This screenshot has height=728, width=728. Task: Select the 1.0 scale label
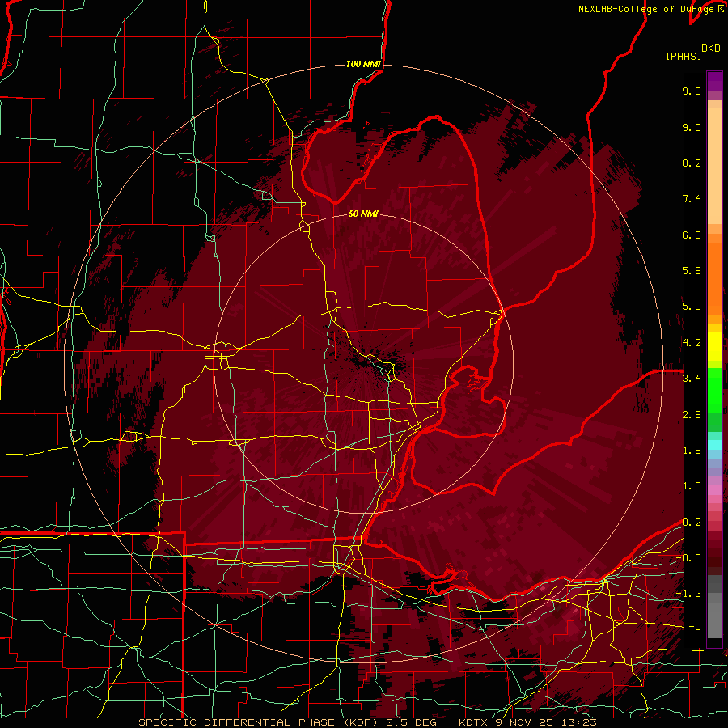coord(692,486)
